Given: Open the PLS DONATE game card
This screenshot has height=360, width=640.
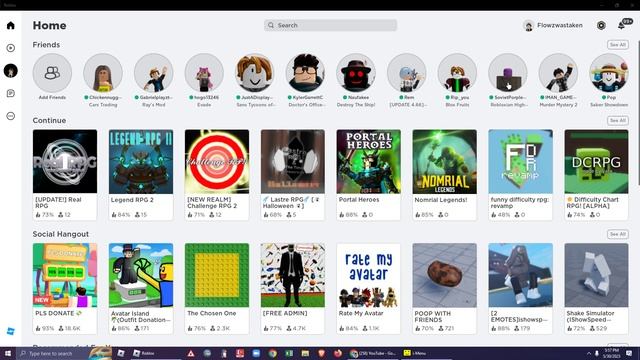Looking at the screenshot, I should (65, 288).
